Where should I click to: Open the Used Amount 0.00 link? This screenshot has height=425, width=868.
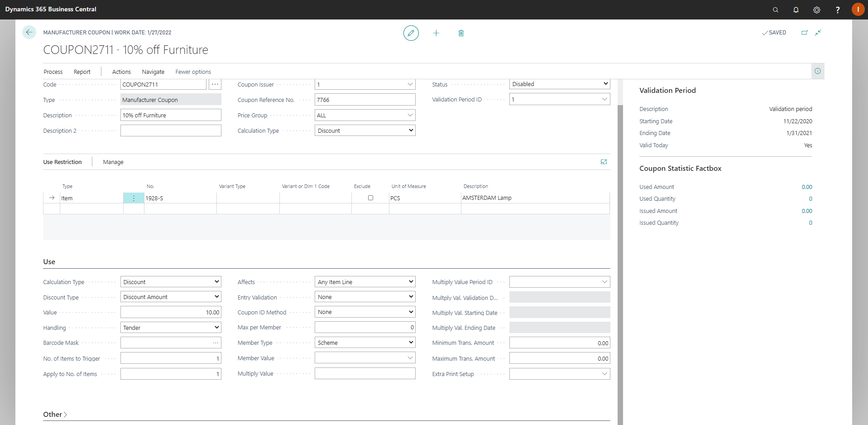(807, 187)
